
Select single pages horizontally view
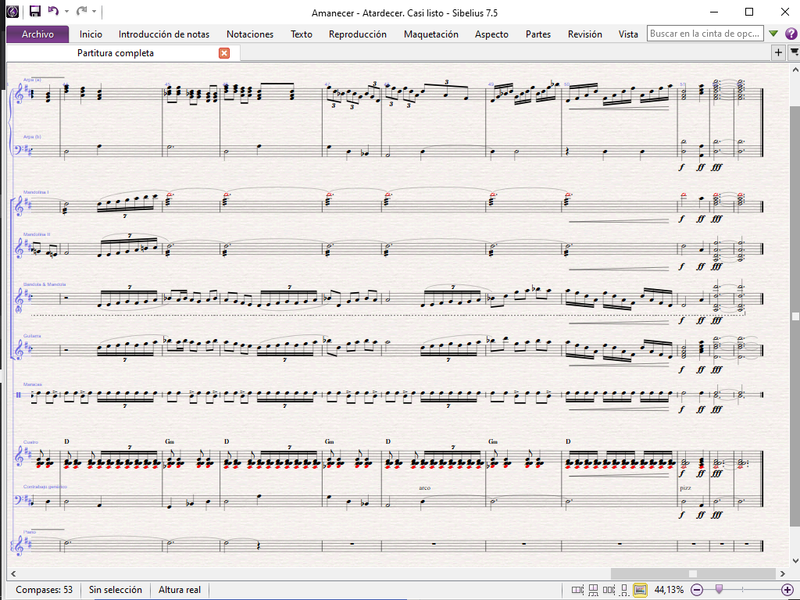[609, 590]
